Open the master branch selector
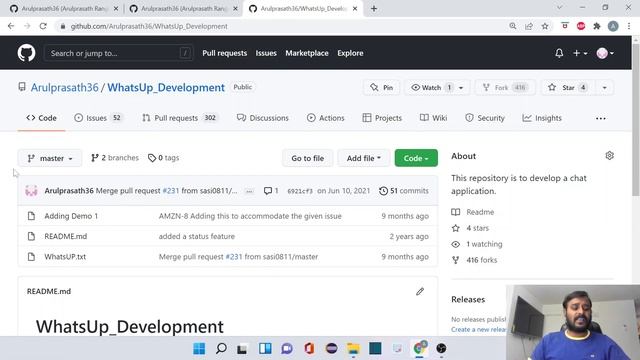Screen dimensions: 640x360 pyautogui.click(x=50, y=158)
